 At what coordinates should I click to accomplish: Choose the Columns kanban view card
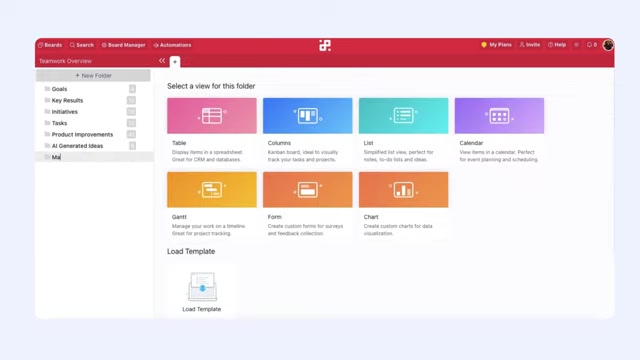[308, 131]
